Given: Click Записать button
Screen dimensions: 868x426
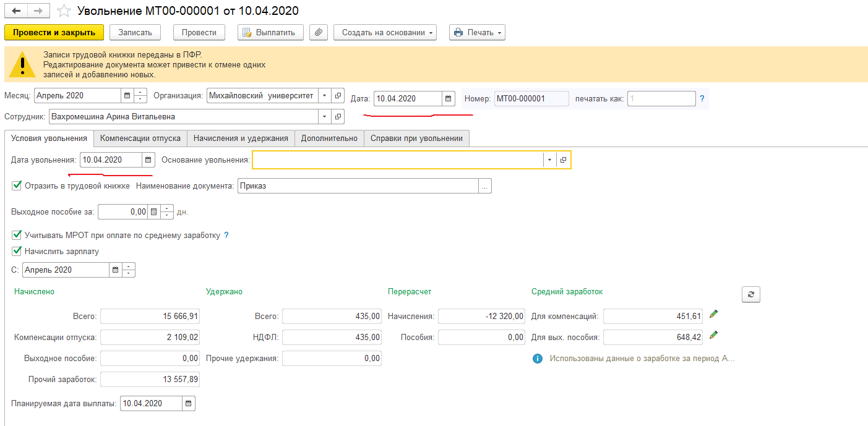Looking at the screenshot, I should pos(135,32).
